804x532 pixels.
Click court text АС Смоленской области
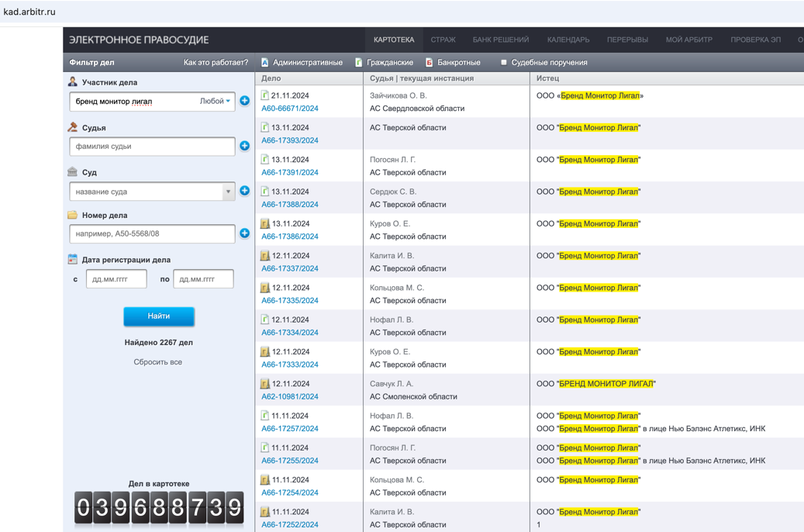pos(413,396)
